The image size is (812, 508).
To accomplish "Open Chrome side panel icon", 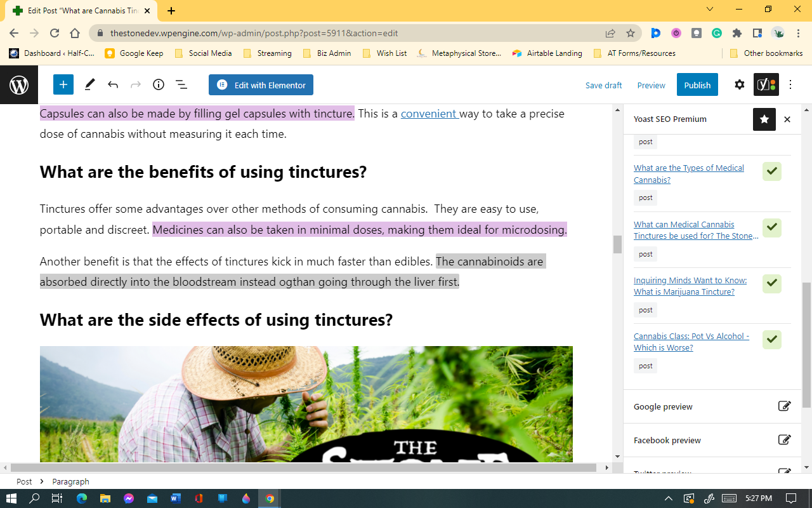I will tap(757, 33).
